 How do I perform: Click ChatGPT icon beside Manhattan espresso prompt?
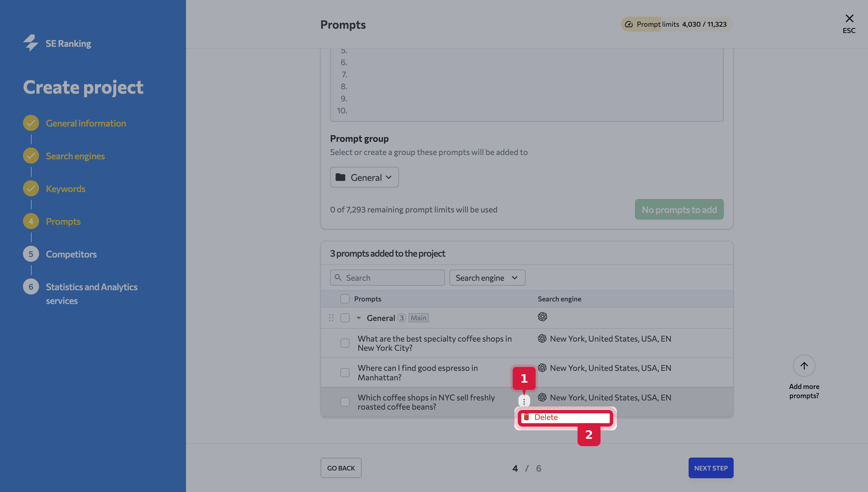542,368
